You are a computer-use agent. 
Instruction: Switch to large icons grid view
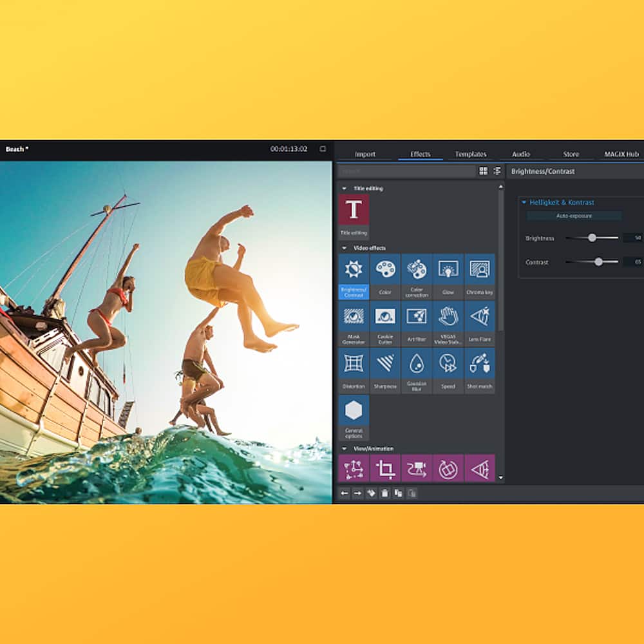(x=484, y=171)
